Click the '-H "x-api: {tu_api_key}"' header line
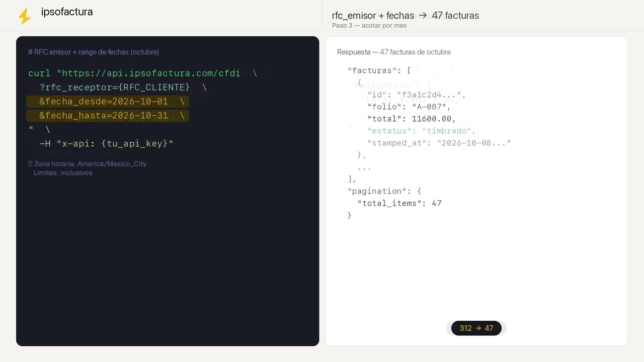The height and width of the screenshot is (362, 644). tap(107, 144)
